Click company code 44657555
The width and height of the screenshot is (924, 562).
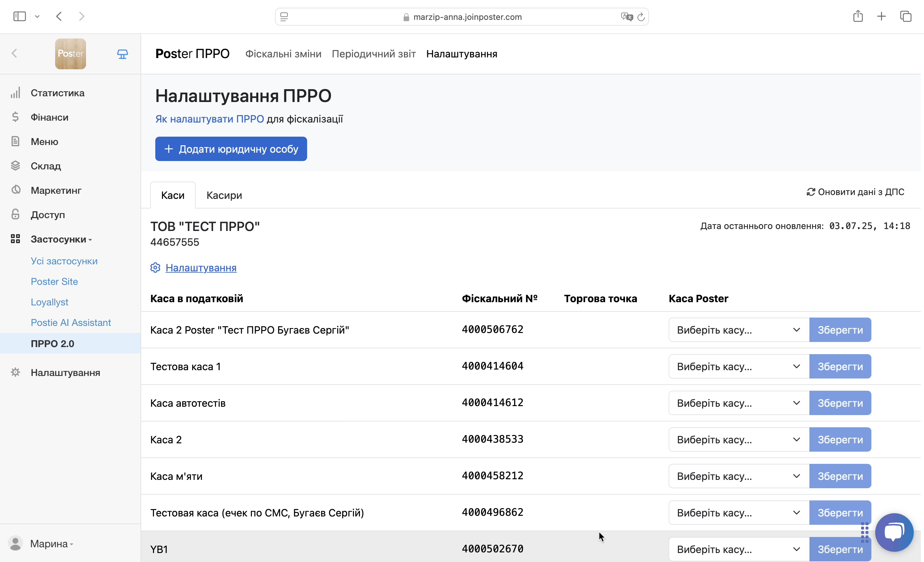[x=175, y=242]
